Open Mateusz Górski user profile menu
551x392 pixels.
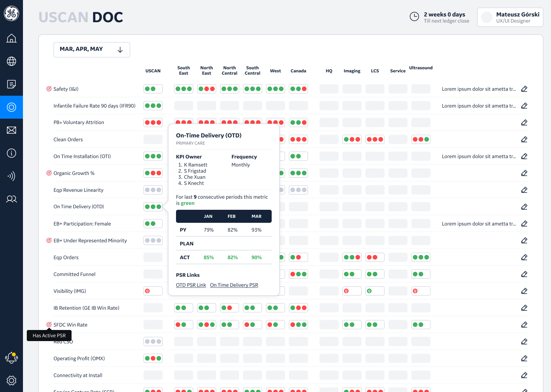510,17
